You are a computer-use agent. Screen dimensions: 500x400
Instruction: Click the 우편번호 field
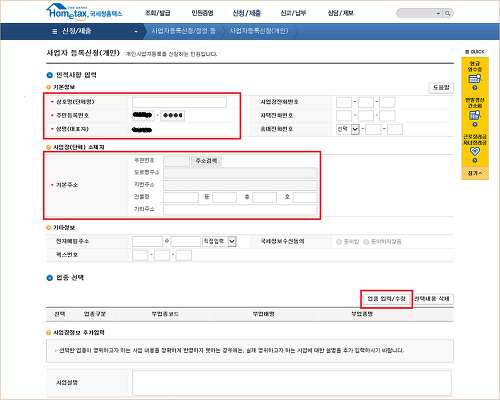176,161
